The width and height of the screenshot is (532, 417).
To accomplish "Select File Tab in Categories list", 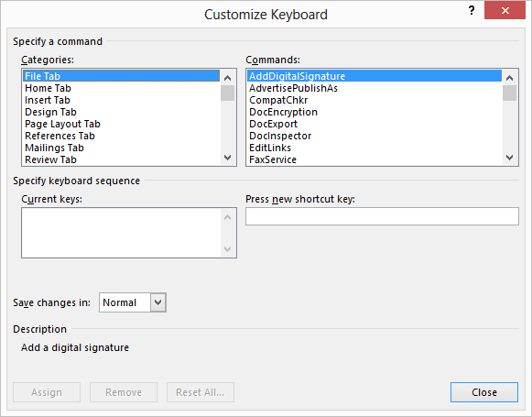I will (121, 76).
